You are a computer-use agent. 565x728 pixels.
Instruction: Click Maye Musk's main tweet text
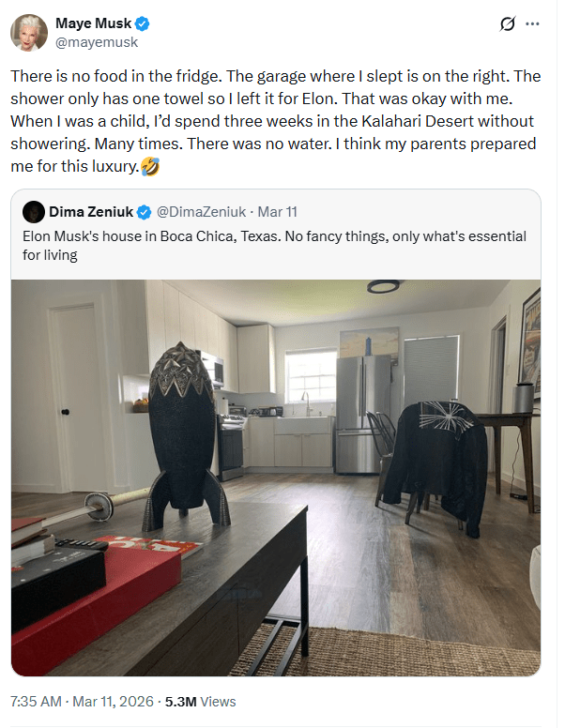[x=276, y=121]
